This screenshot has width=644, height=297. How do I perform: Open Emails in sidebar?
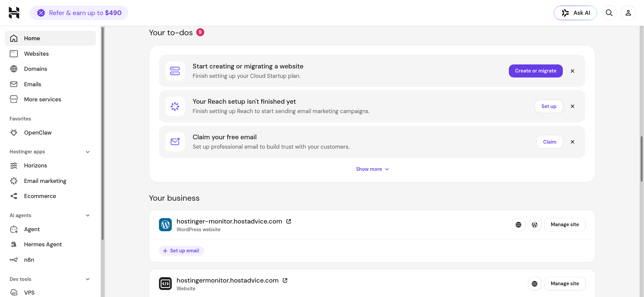click(50, 84)
